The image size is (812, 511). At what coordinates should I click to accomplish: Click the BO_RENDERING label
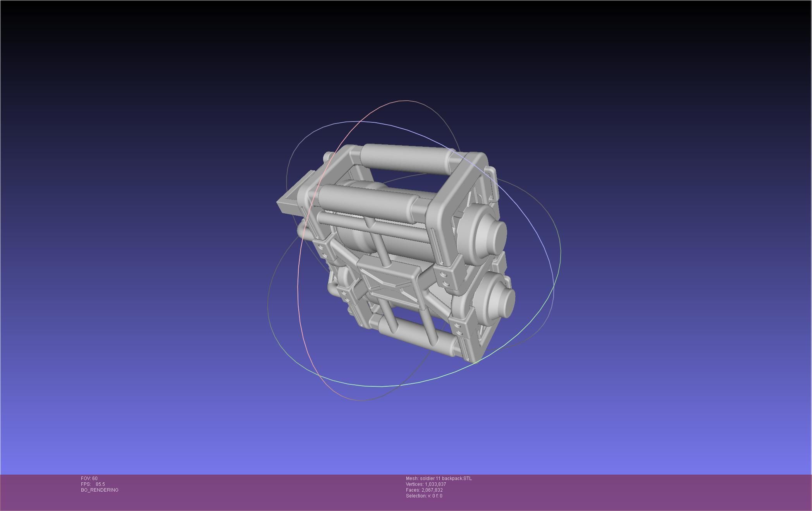click(100, 490)
